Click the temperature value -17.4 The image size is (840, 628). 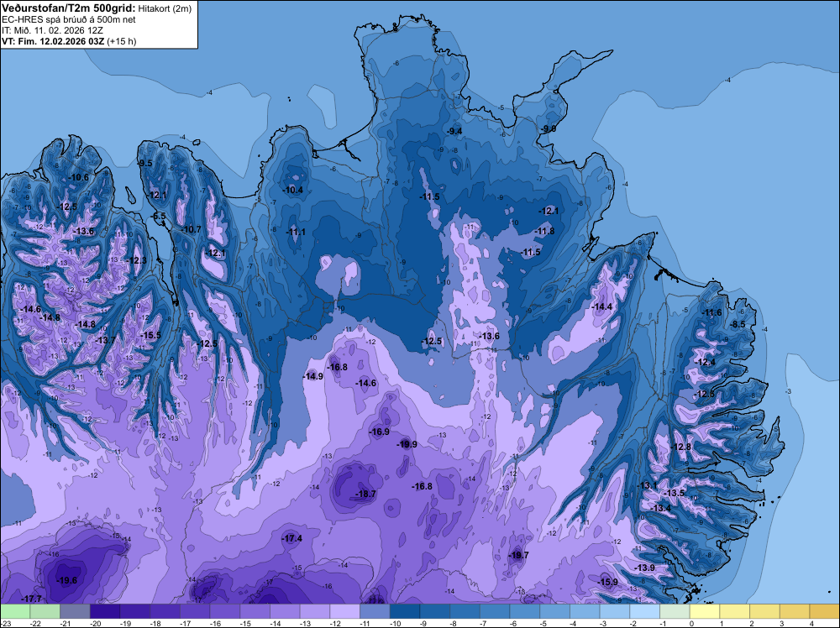tap(292, 539)
